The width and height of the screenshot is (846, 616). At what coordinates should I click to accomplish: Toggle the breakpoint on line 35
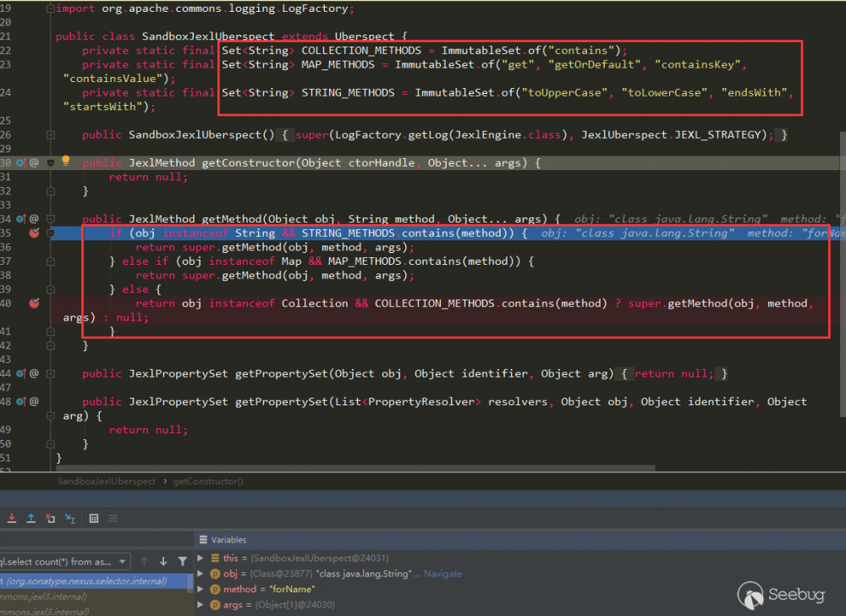pos(34,233)
